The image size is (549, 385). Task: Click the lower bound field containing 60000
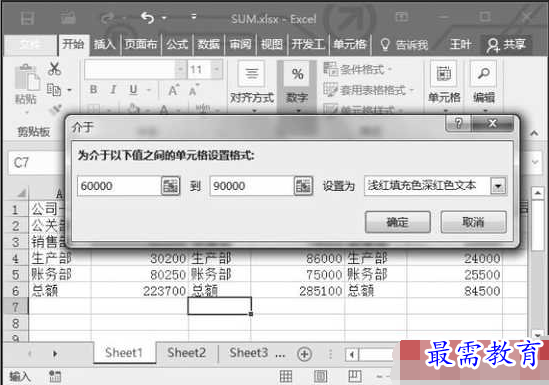(x=119, y=186)
